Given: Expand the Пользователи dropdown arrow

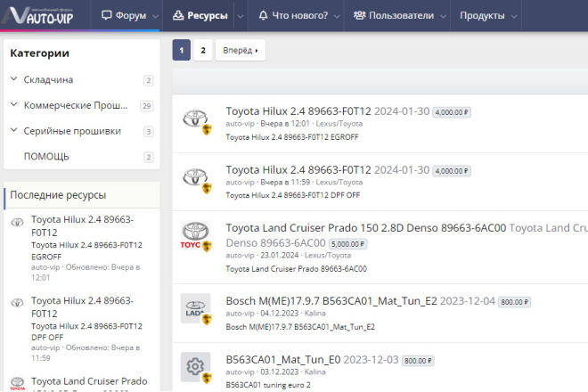Looking at the screenshot, I should coord(443,16).
